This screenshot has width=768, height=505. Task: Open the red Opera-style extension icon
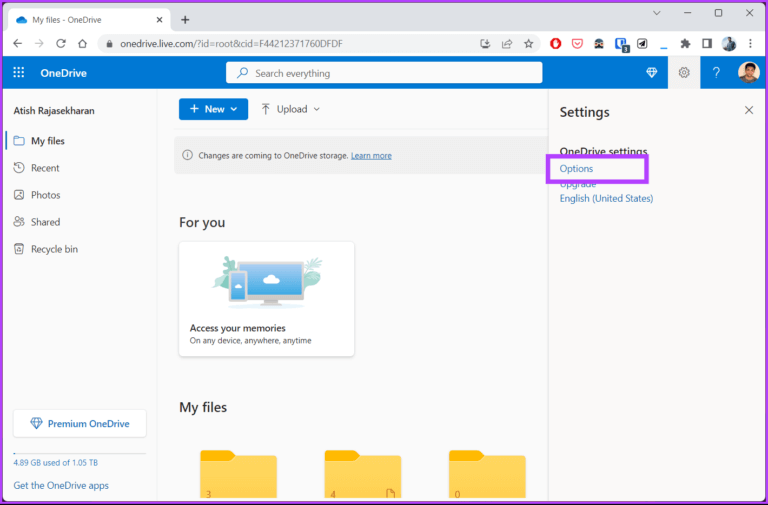(555, 44)
